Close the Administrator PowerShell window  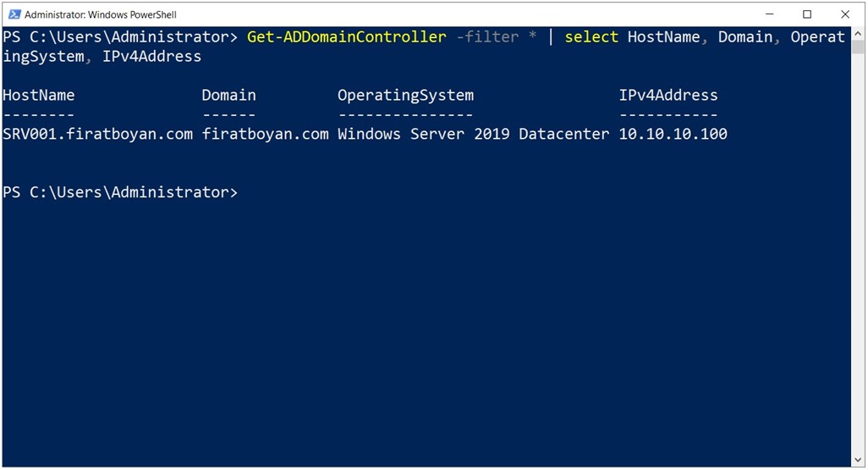tap(845, 14)
